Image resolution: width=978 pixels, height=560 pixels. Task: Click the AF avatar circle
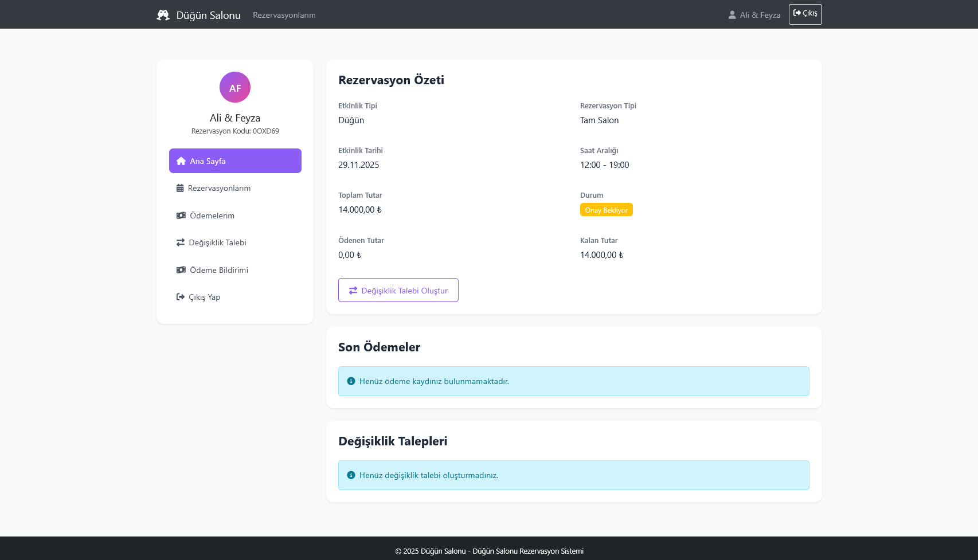coord(235,87)
